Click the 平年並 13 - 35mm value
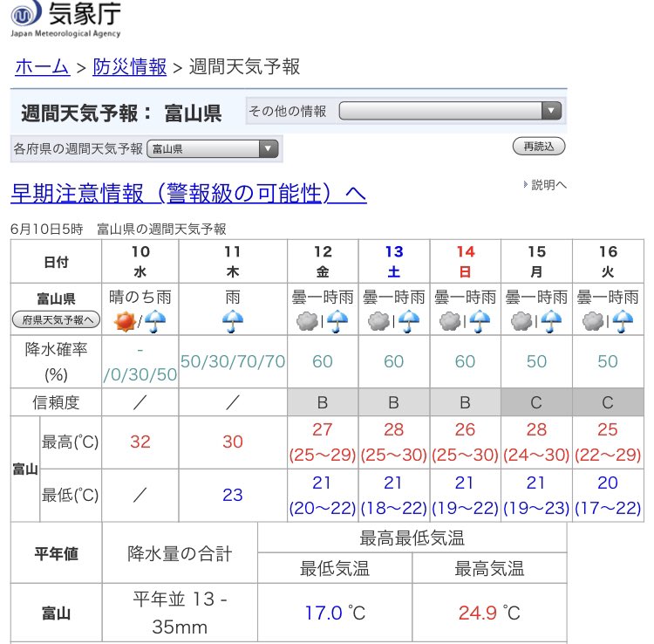The height and width of the screenshot is (644, 654). coord(180,613)
